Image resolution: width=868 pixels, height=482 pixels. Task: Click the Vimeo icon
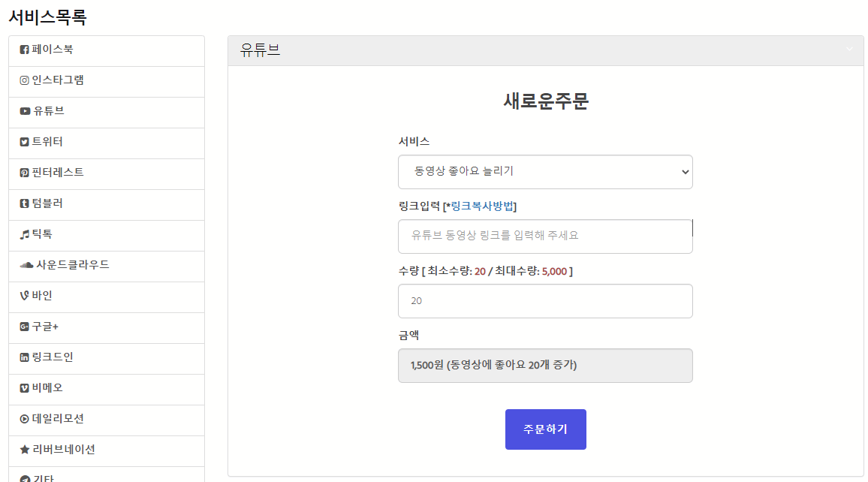pos(24,388)
